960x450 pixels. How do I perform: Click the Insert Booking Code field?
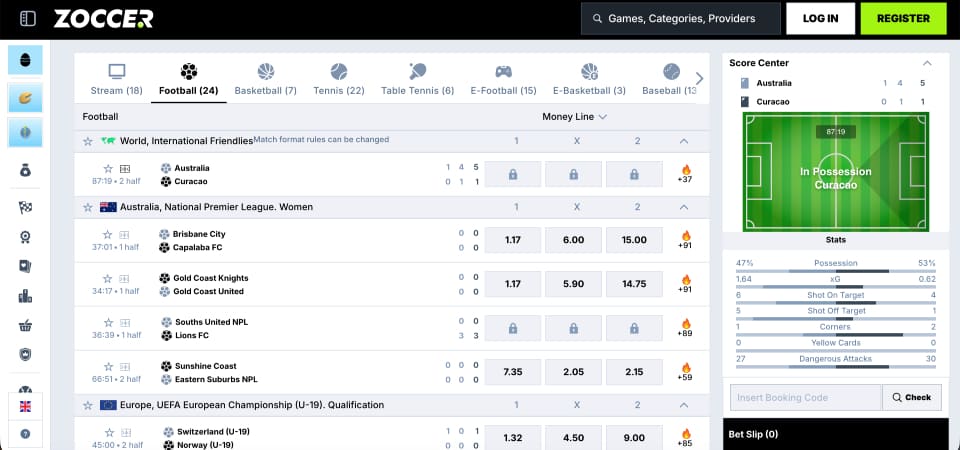806,397
